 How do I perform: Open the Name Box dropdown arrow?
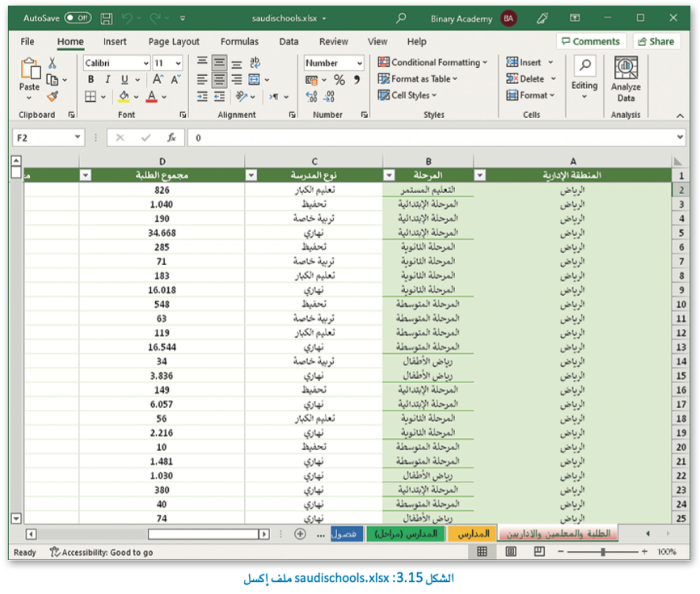pyautogui.click(x=78, y=137)
